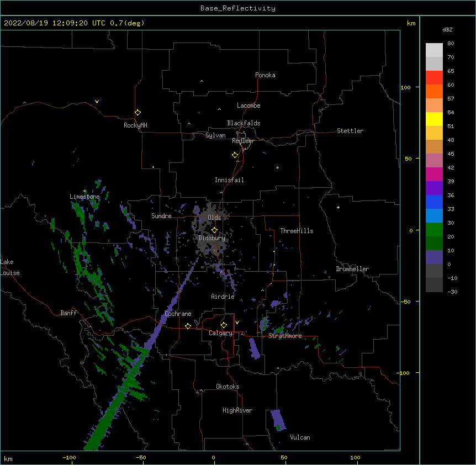
Task: Click the Banff label
Action: [68, 313]
